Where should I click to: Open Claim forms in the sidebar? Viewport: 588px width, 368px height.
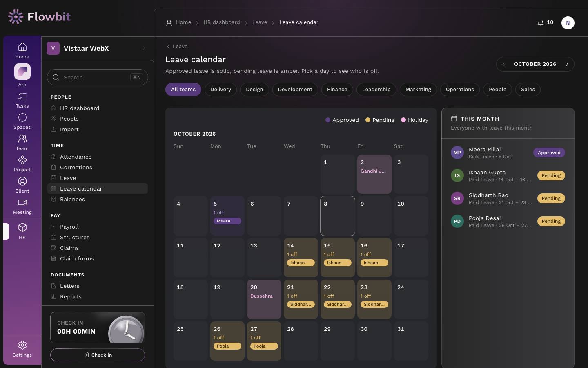coord(98,258)
